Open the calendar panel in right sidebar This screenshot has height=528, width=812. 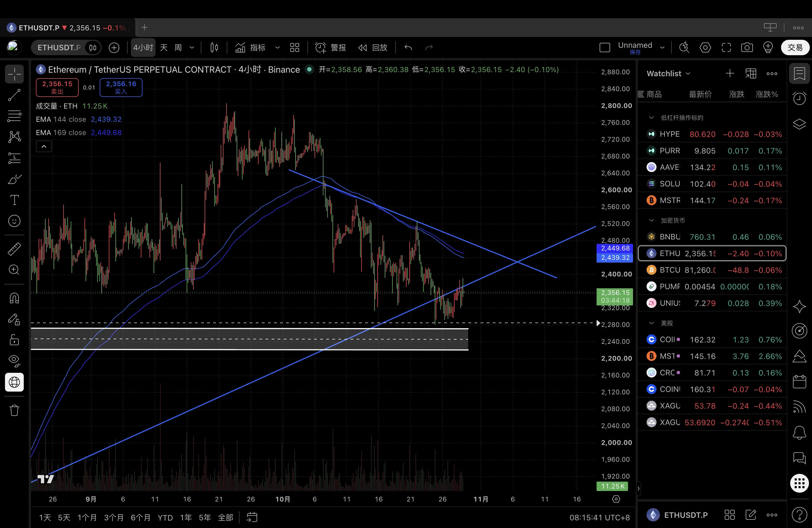tap(799, 381)
